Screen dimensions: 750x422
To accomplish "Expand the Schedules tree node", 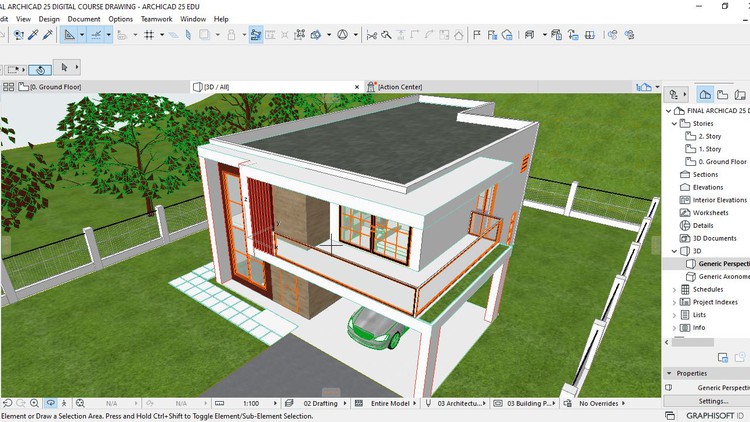I will point(674,289).
